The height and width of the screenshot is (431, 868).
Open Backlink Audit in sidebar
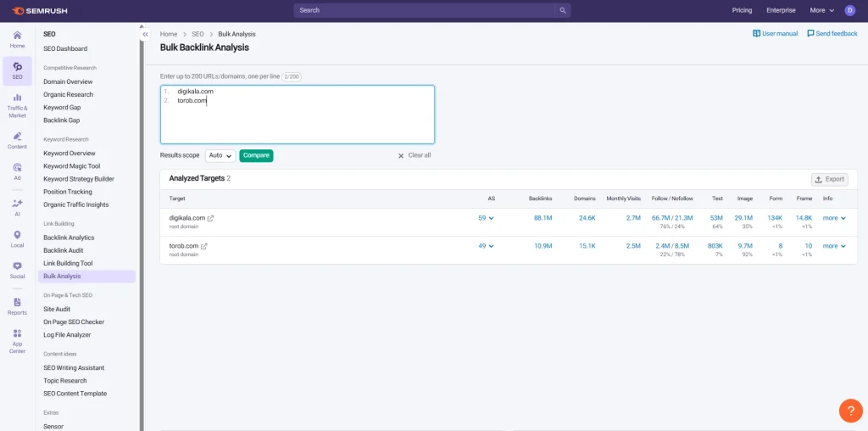coord(63,250)
